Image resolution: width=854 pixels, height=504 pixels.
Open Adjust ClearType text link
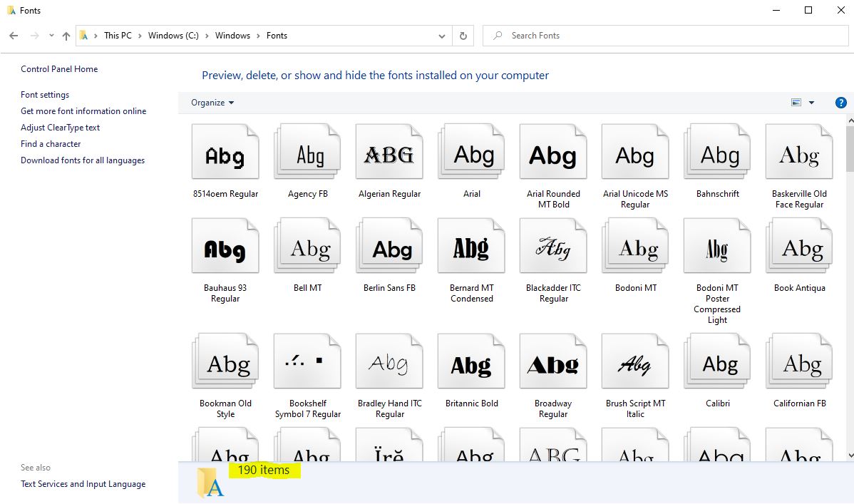point(61,128)
